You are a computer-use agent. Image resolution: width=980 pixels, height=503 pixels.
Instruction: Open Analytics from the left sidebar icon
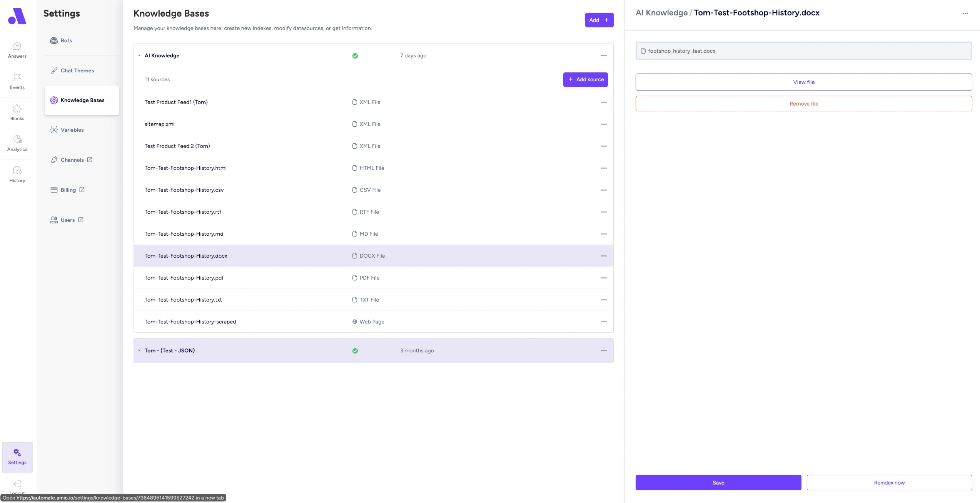(x=17, y=143)
